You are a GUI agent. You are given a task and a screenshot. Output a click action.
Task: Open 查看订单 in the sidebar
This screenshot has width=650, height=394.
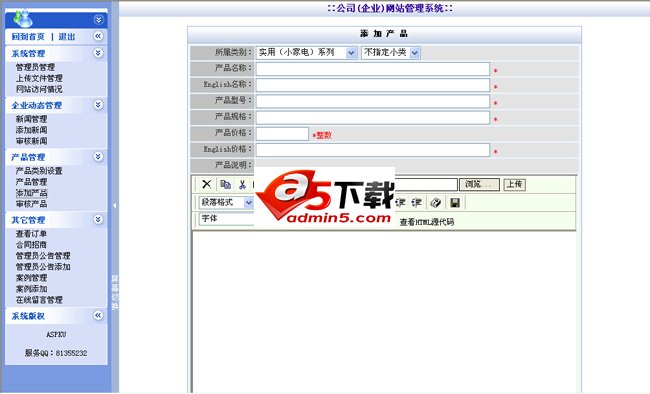(x=32, y=234)
